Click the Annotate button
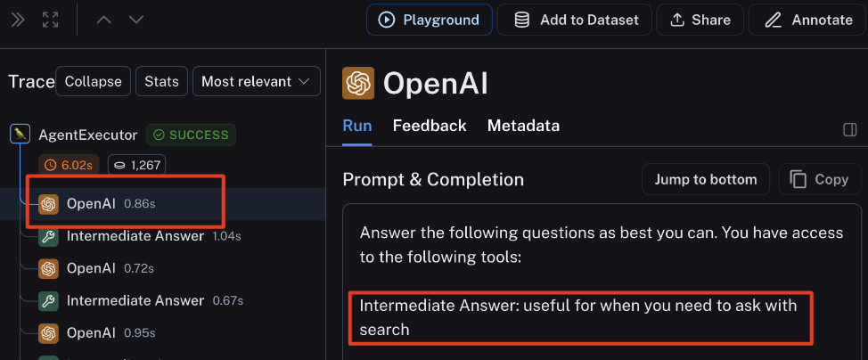Image resolution: width=868 pixels, height=360 pixels. tap(807, 20)
